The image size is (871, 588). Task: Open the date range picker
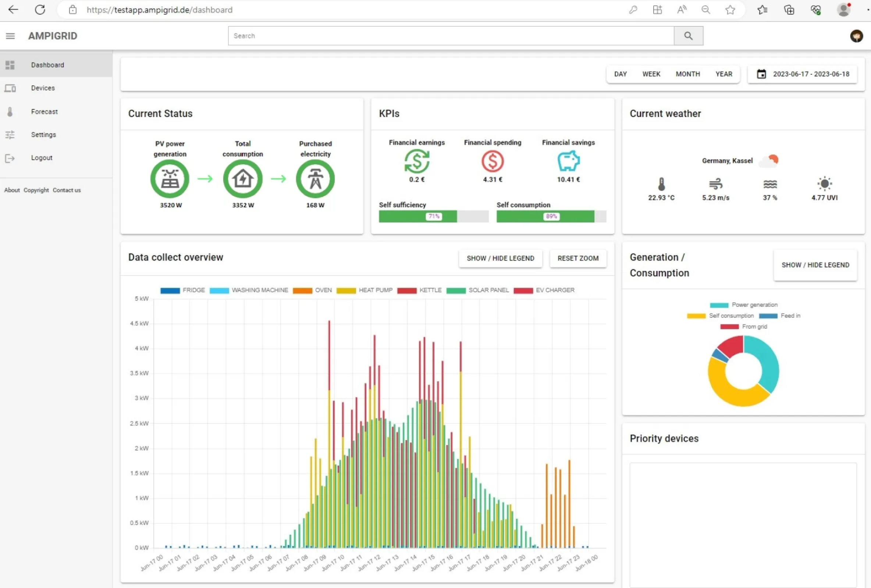click(803, 74)
